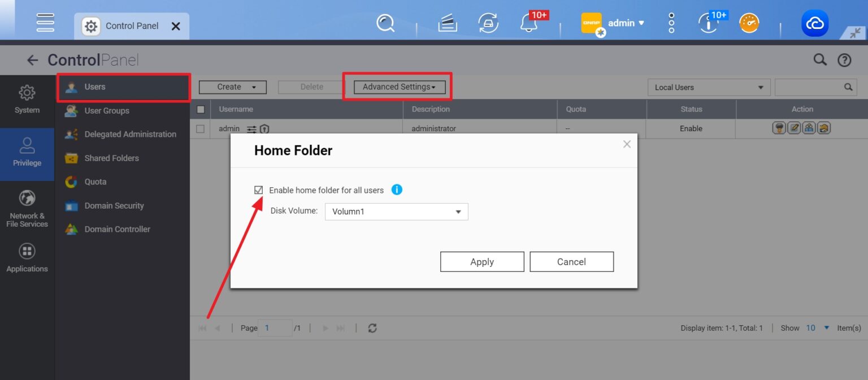Open the Resource Monitor dashboard speedometer icon
This screenshot has width=868, height=380.
749,23
